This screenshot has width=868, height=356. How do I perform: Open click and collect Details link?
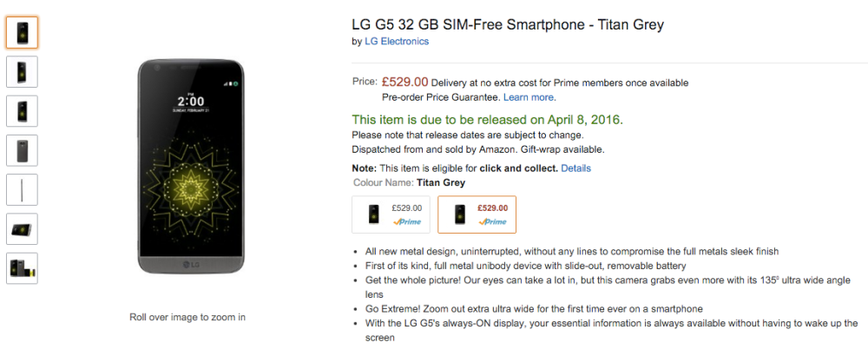click(575, 168)
